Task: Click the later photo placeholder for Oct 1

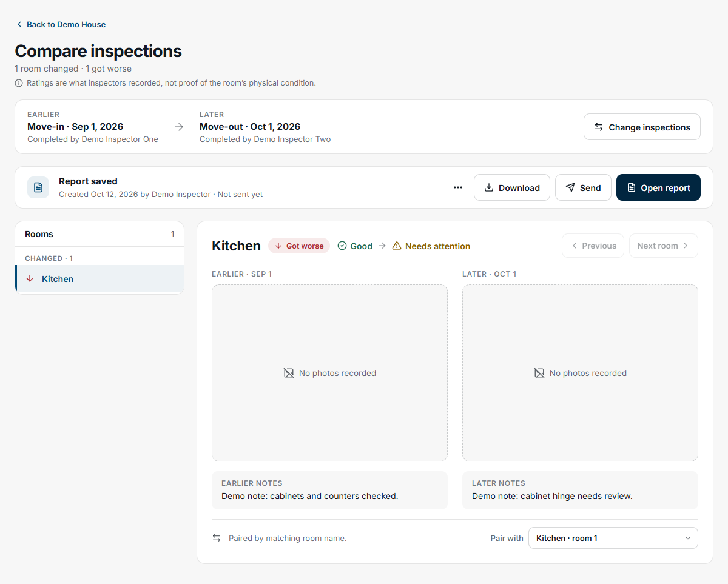Action: point(580,373)
